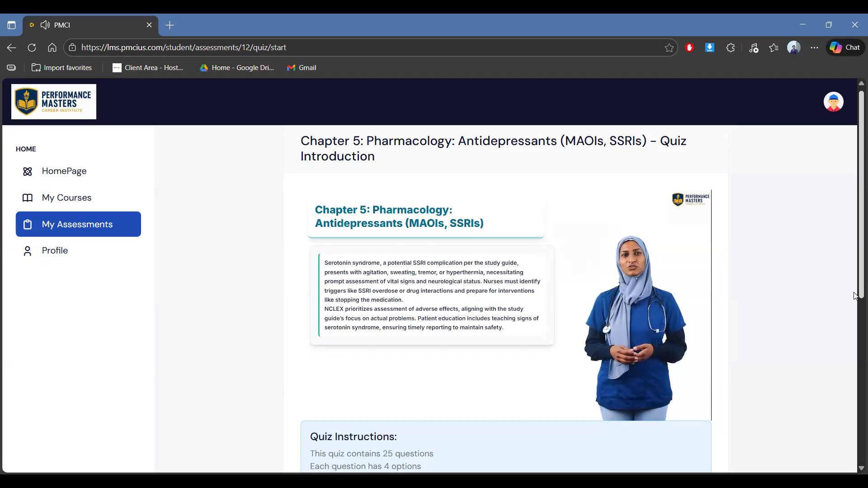Open a new browser tab
The width and height of the screenshot is (868, 488).
(x=170, y=25)
